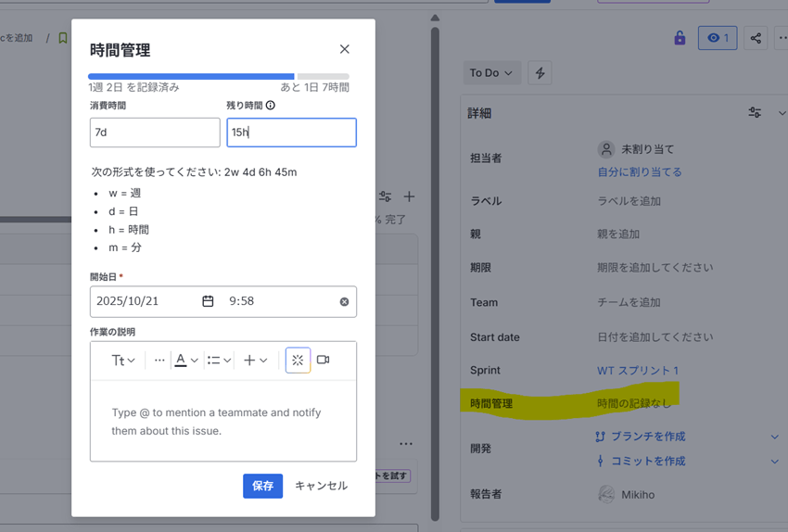Click the blue time tracking progress bar
This screenshot has height=532, width=788.
click(x=191, y=76)
